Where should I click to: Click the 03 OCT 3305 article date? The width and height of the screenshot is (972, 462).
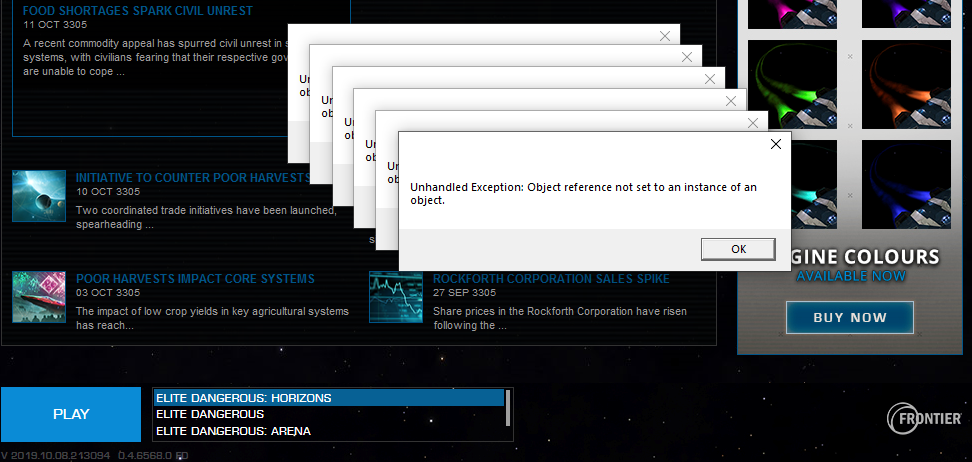[108, 293]
